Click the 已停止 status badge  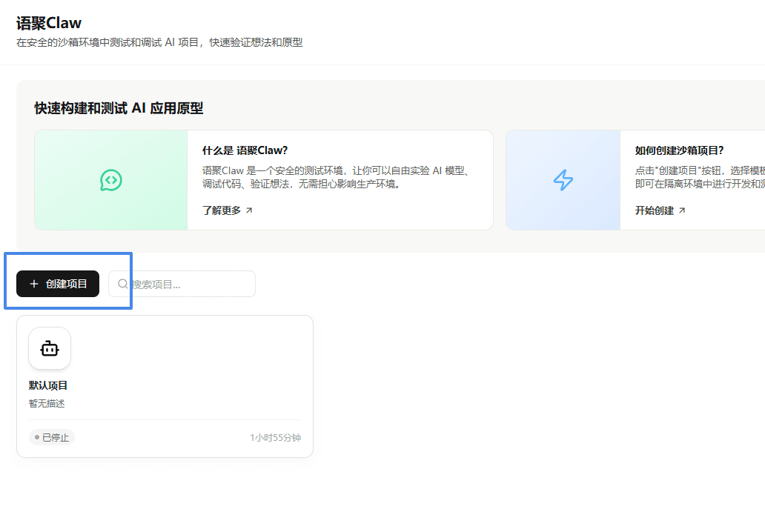pos(52,437)
